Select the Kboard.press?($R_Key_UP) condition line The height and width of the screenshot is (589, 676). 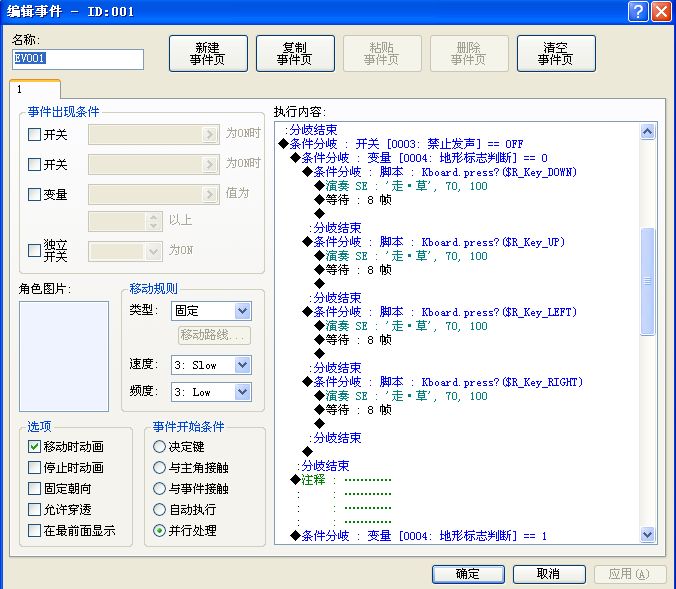click(433, 242)
